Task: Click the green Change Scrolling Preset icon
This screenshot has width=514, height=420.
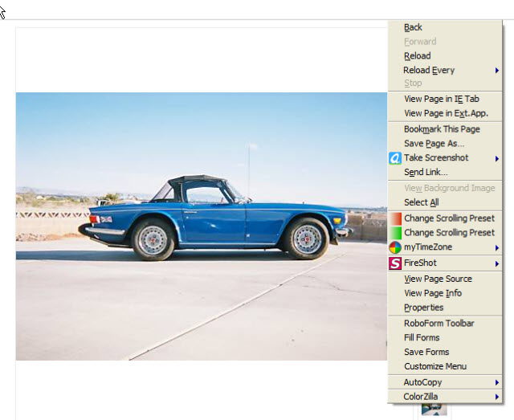Action: click(x=394, y=233)
